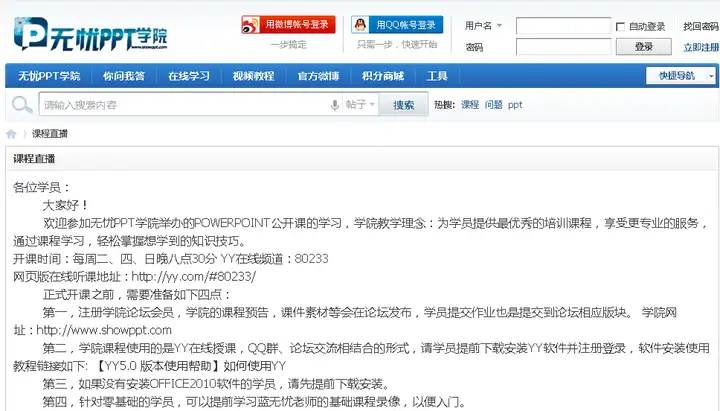Click the 大家好！ text line
Viewport: 720px width, 411px height.
(66, 205)
